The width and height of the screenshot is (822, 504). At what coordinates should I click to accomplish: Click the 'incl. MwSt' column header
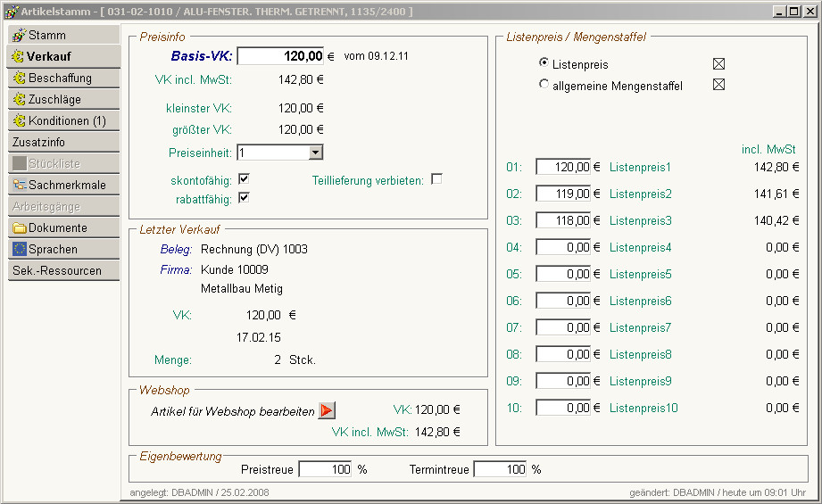click(x=768, y=149)
